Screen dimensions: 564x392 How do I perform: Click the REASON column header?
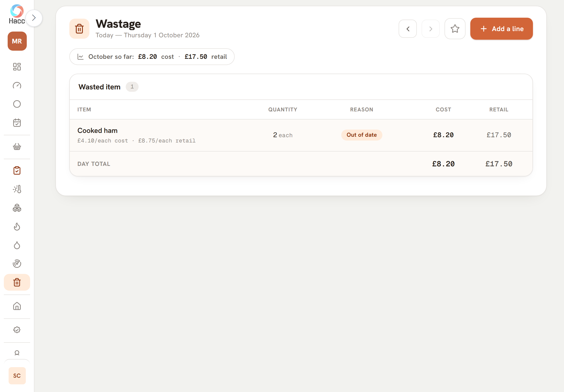[361, 110]
